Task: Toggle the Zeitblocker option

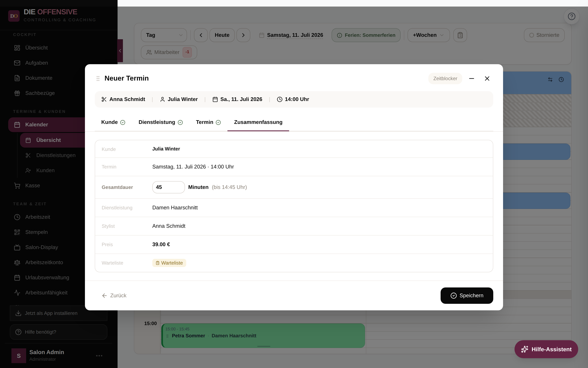Action: [x=445, y=78]
